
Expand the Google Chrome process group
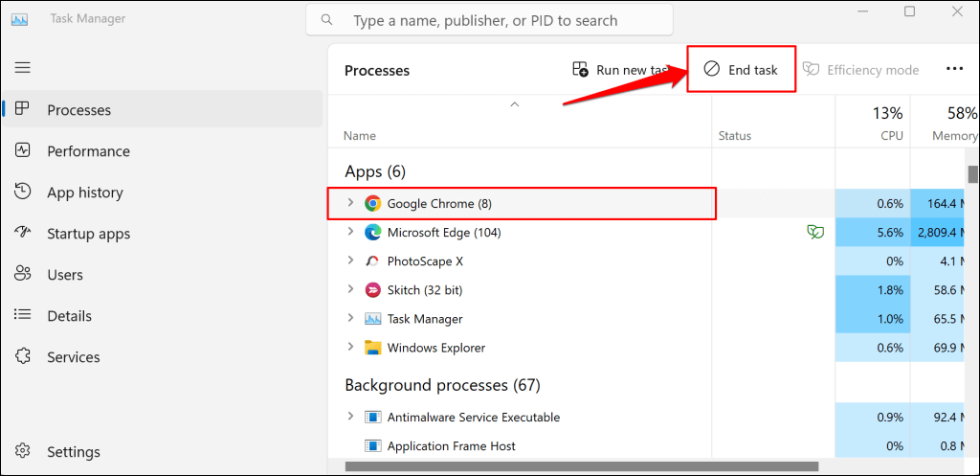(350, 203)
